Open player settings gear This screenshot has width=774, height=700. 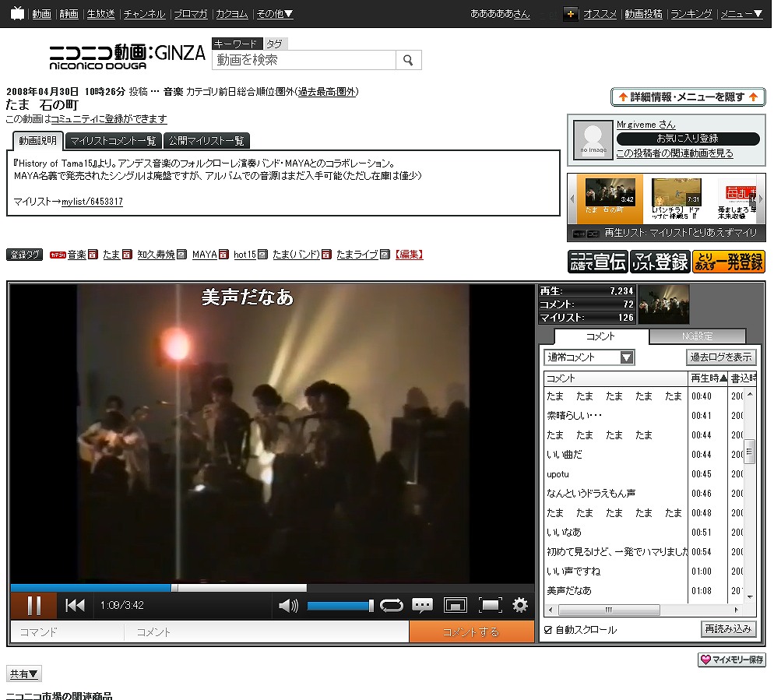point(520,605)
